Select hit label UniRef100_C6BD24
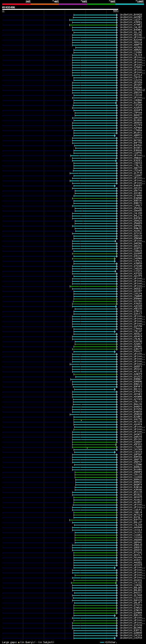146x644 pixels. (131, 251)
